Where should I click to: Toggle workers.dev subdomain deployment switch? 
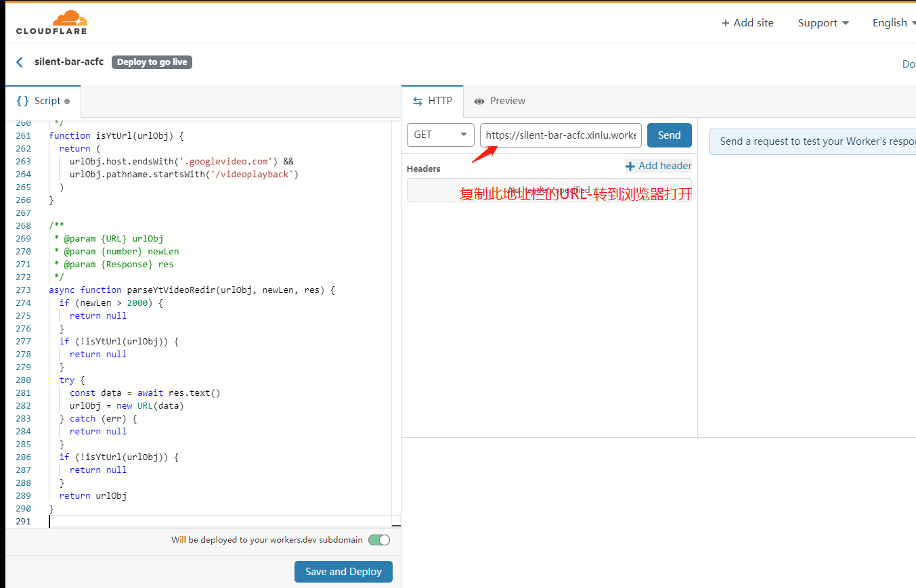pos(379,540)
